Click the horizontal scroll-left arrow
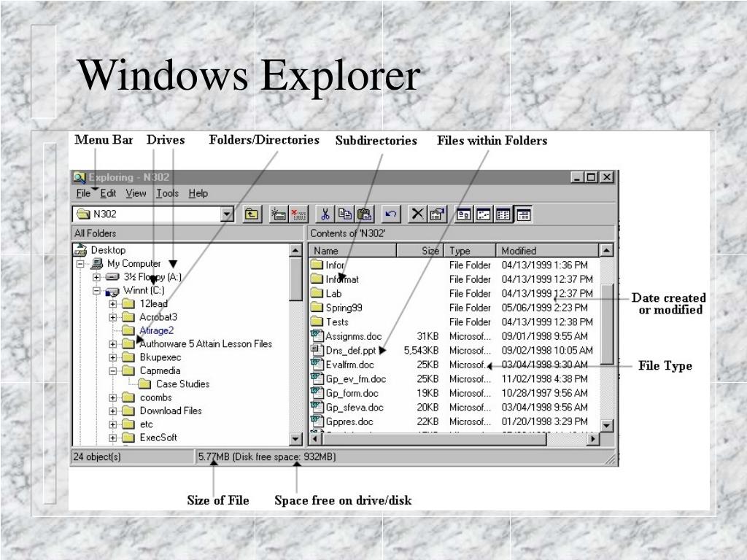Image resolution: width=747 pixels, height=560 pixels. [x=315, y=438]
